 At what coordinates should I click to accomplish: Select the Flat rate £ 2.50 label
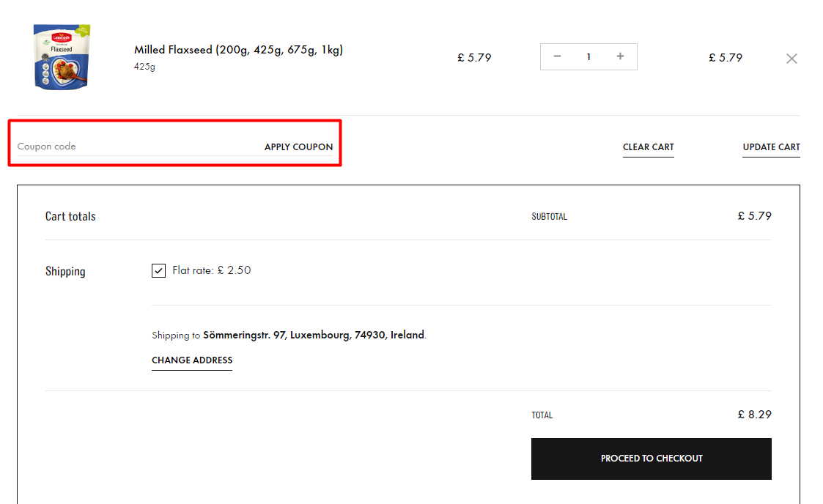(212, 270)
